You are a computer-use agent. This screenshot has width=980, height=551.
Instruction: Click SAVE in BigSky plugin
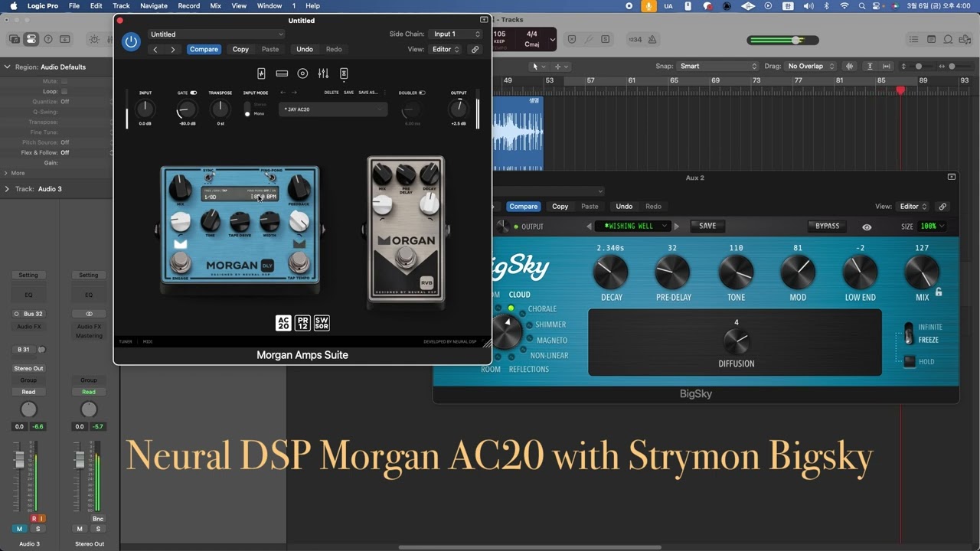(x=707, y=227)
